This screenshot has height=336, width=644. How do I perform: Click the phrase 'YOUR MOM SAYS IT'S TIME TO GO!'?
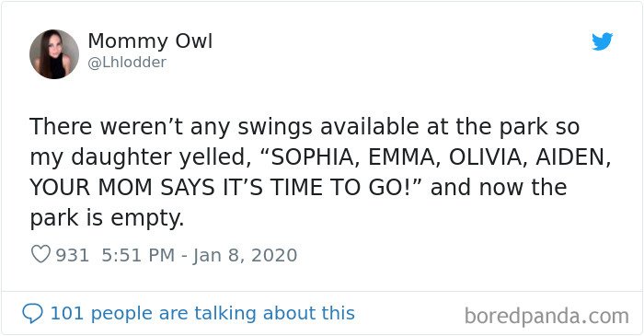220,188
